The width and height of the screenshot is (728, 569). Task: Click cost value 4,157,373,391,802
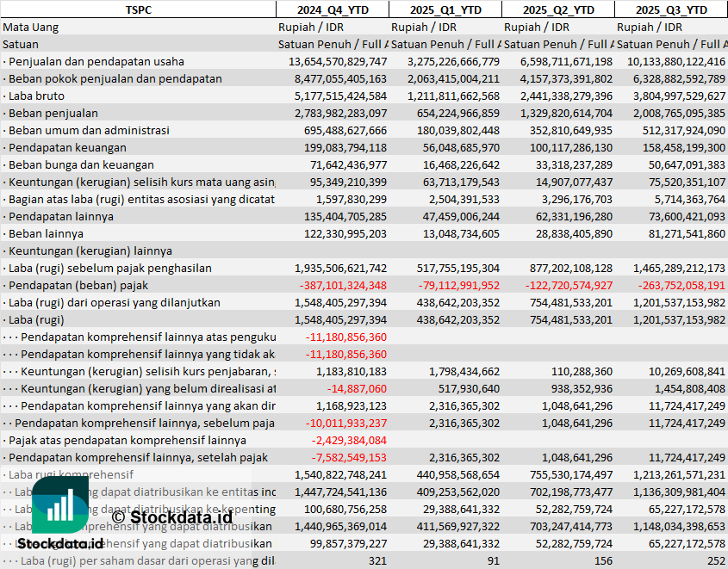(x=566, y=79)
